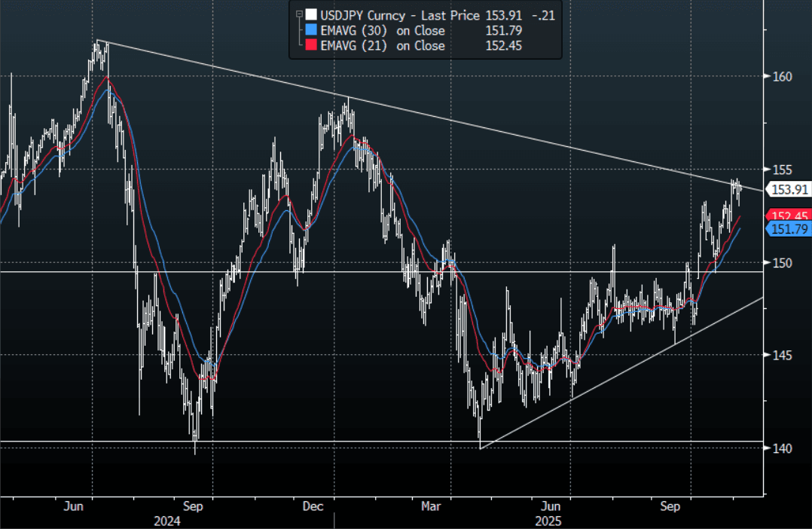Viewport: 812px width, 529px height.
Task: Click the Mar month label on time axis
Action: 431,506
